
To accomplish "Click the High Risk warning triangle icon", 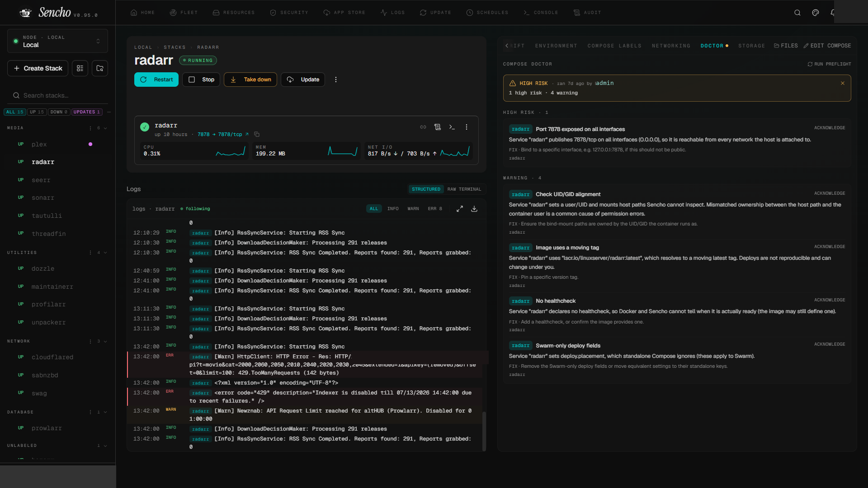I will (513, 83).
